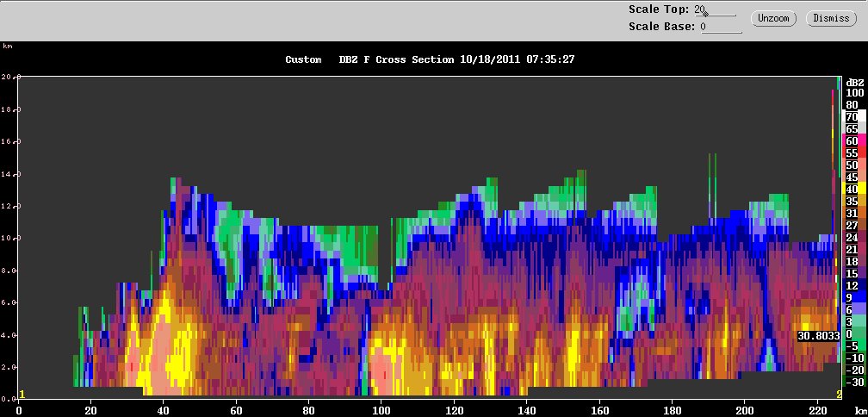Screen dimensions: 868x417
Task: Click the Unzoom button
Action: (x=773, y=18)
